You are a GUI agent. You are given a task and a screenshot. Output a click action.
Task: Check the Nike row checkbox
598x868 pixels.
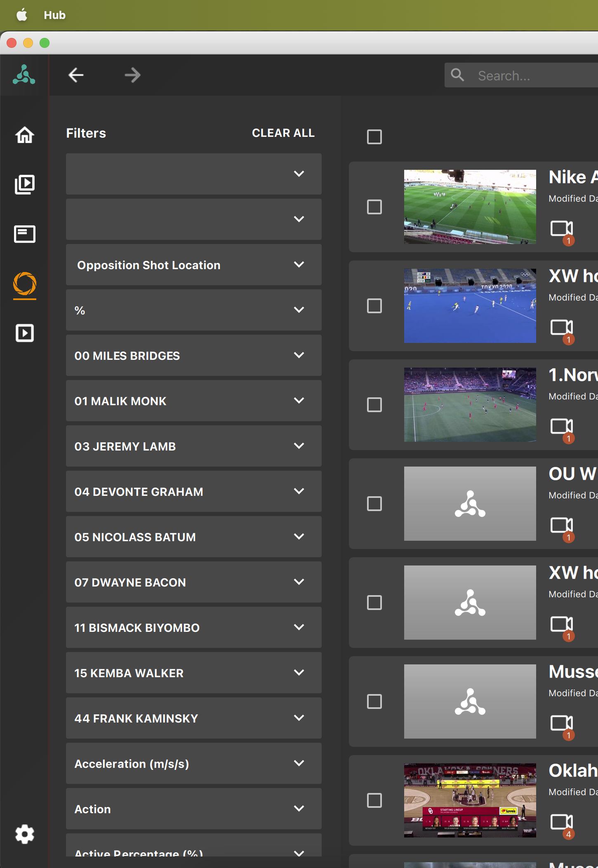pos(374,207)
